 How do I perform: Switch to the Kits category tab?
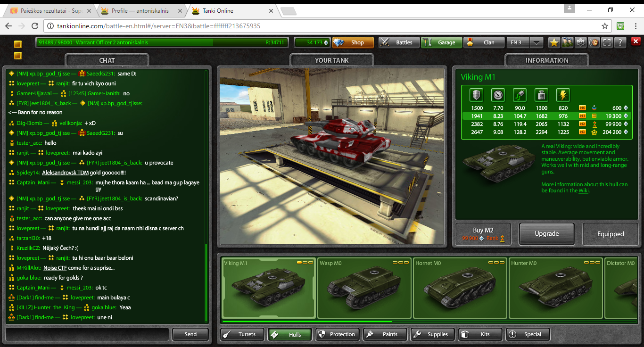coord(480,334)
